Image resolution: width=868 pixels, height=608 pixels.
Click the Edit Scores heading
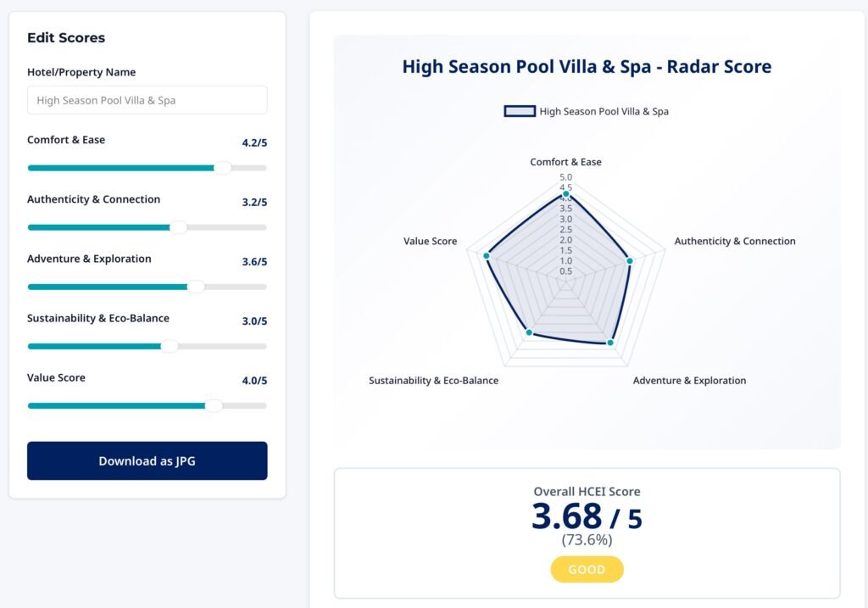(x=65, y=37)
